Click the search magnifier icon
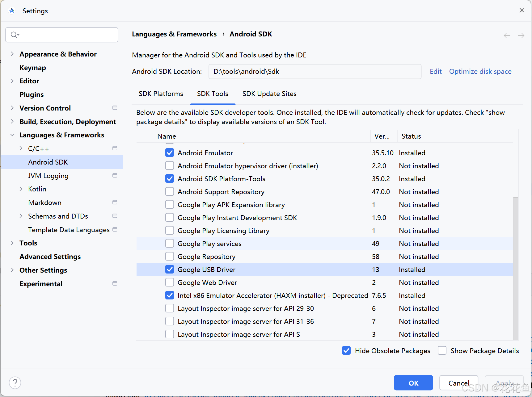The width and height of the screenshot is (532, 397). 14,35
